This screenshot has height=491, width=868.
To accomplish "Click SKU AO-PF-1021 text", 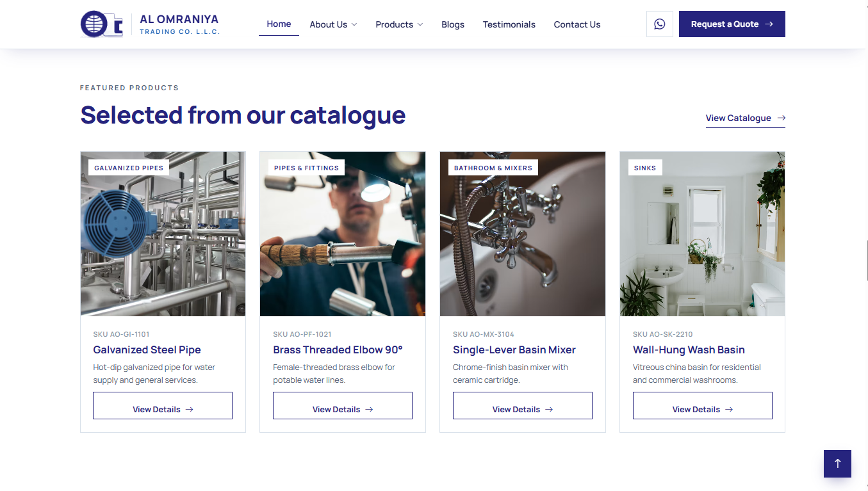I will tap(302, 334).
